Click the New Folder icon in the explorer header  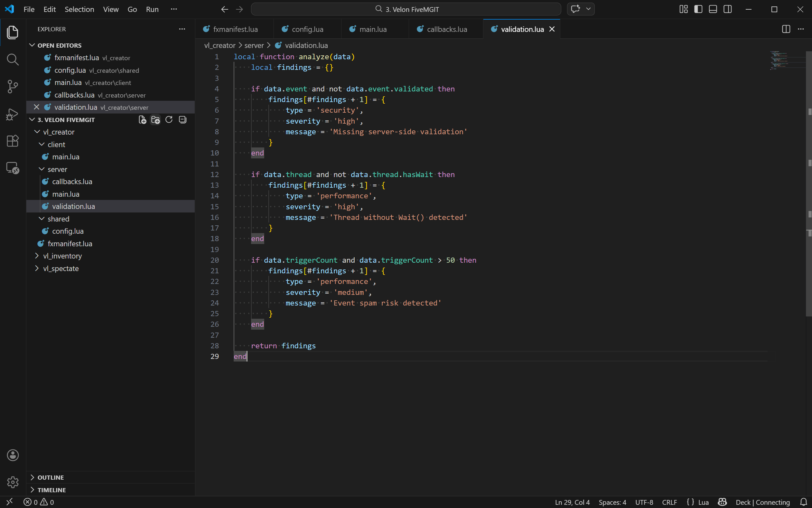click(x=155, y=120)
